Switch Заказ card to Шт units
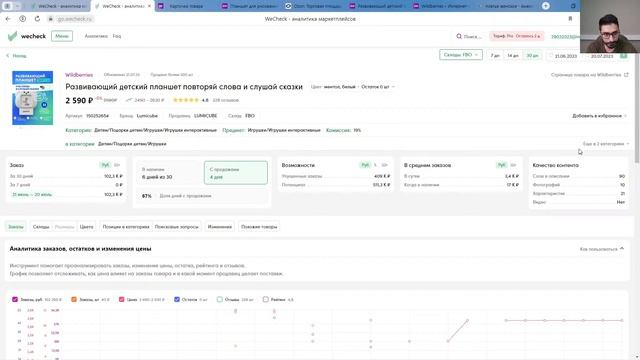 [x=117, y=165]
